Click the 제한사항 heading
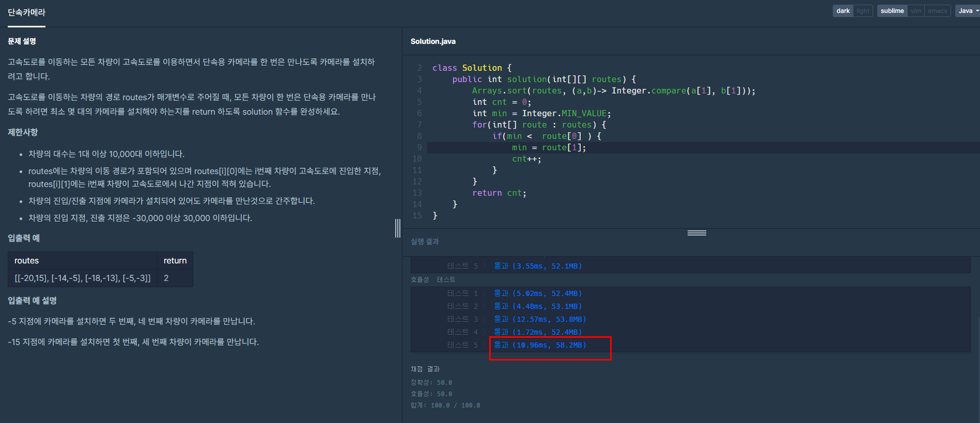The height and width of the screenshot is (423, 980). (23, 132)
